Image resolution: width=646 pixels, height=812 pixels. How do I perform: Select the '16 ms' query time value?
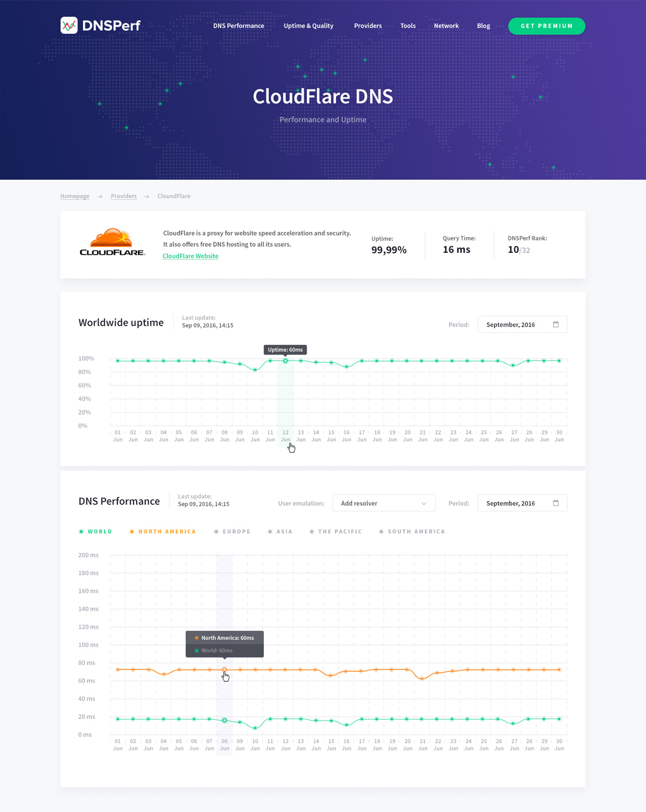pos(457,249)
